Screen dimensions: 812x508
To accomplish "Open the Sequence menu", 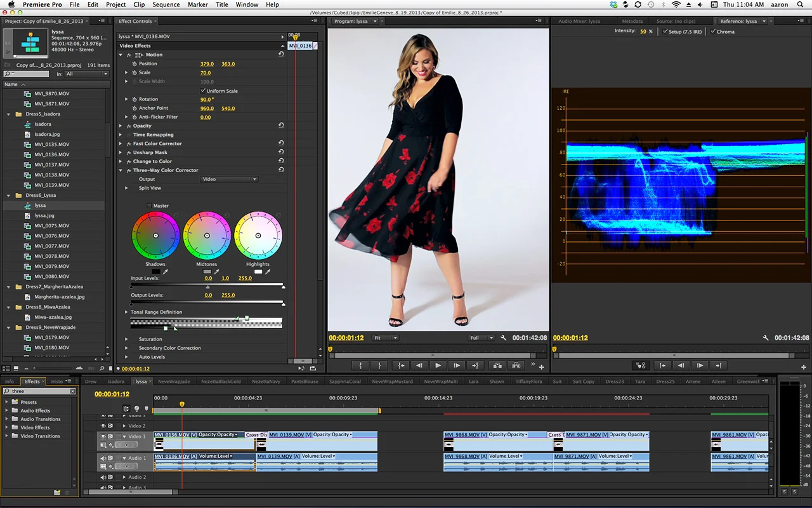I will click(166, 4).
